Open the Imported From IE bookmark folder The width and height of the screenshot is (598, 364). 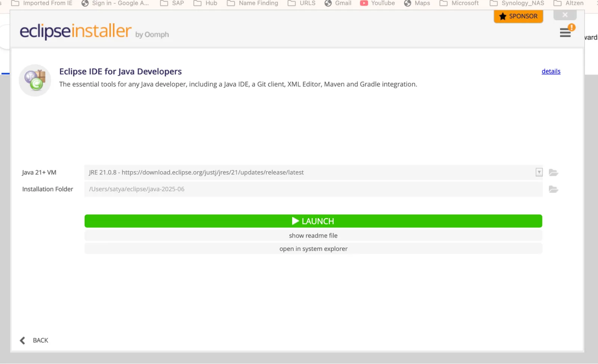click(42, 3)
